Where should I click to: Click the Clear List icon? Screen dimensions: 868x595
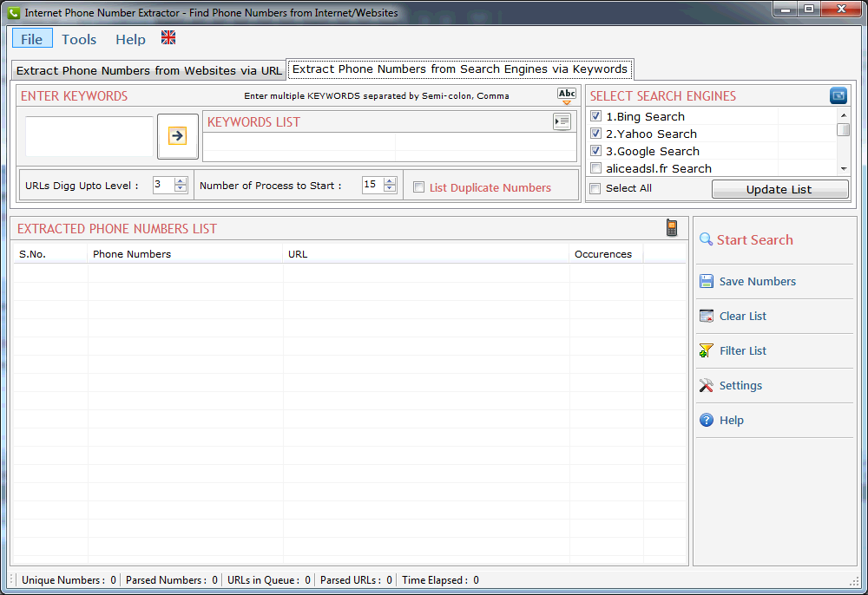707,317
